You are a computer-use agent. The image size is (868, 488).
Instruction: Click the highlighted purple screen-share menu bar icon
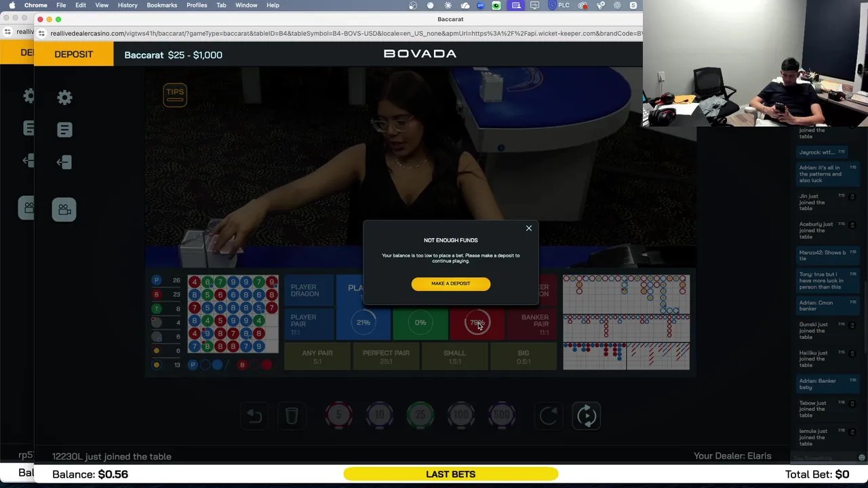tap(516, 5)
